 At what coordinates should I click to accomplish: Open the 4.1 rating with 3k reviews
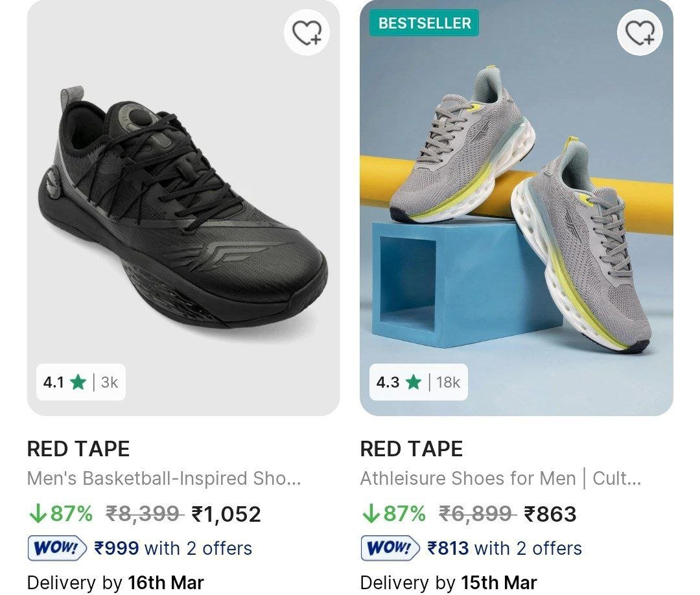click(80, 382)
